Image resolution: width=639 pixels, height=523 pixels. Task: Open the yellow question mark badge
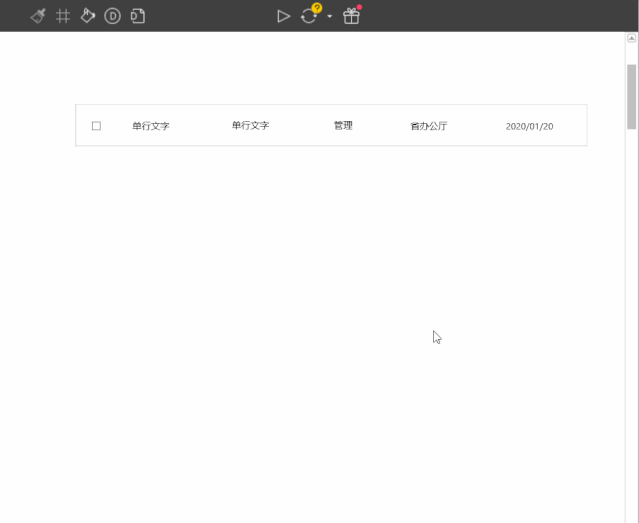click(317, 8)
